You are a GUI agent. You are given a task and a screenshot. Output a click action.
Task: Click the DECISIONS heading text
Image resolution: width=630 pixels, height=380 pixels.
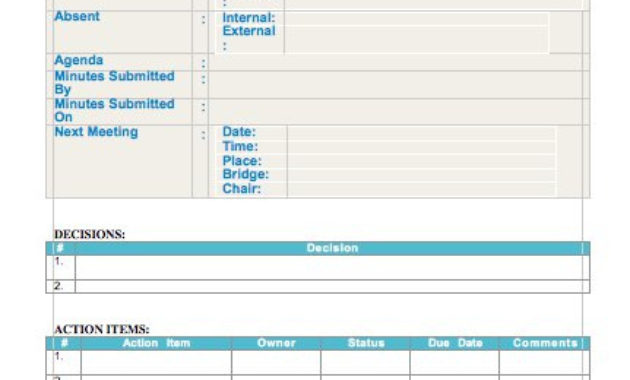click(90, 234)
